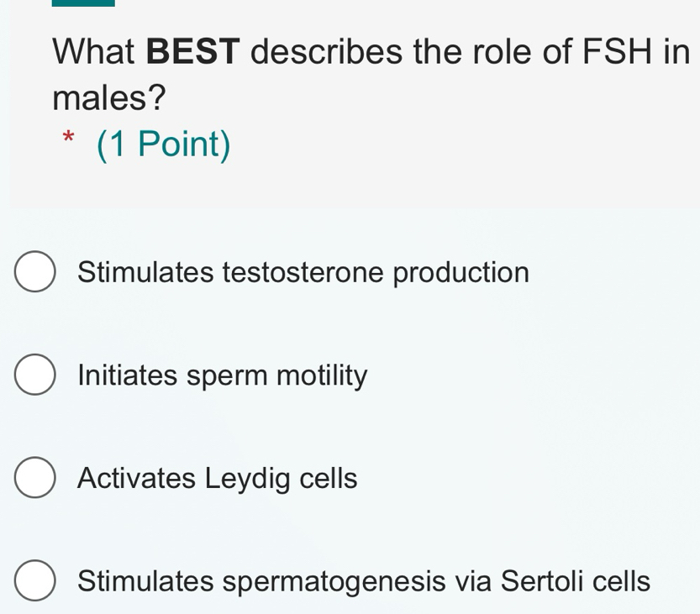
Task: Click the "Stimulates spermatogenesis via Sertoli cells" text
Action: (x=363, y=581)
